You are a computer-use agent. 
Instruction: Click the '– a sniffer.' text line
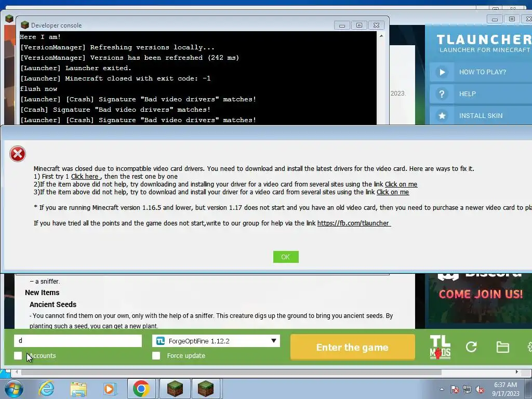(45, 281)
